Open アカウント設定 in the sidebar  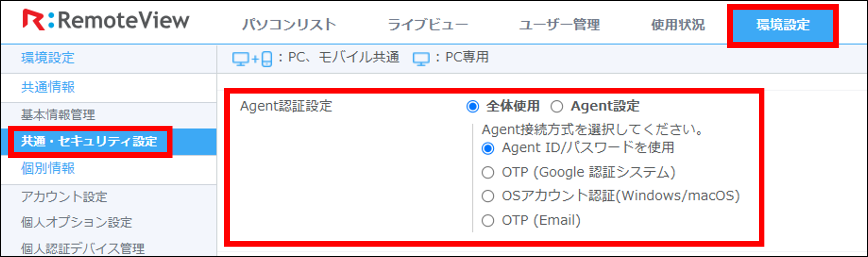click(x=64, y=196)
